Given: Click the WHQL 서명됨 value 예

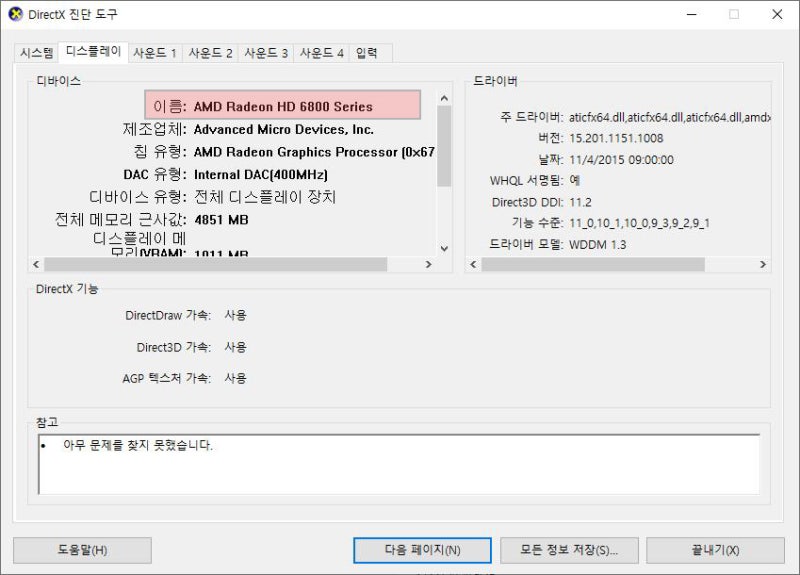Looking at the screenshot, I should (574, 181).
